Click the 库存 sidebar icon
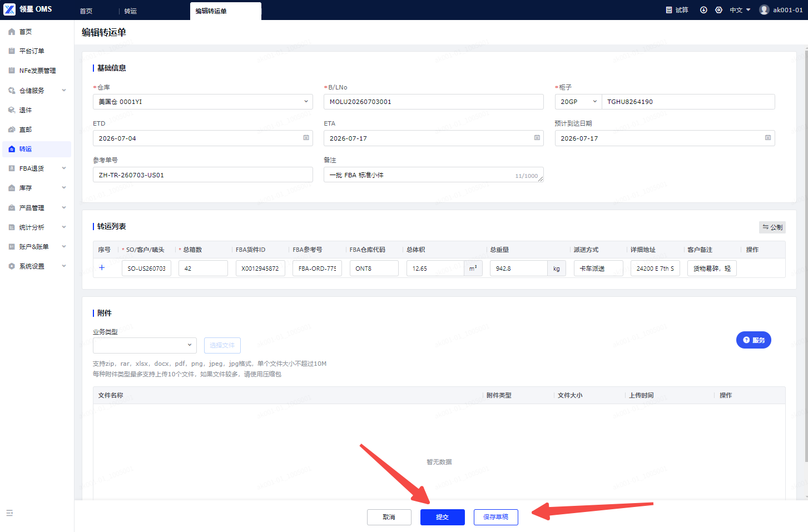The height and width of the screenshot is (532, 808). click(x=12, y=188)
